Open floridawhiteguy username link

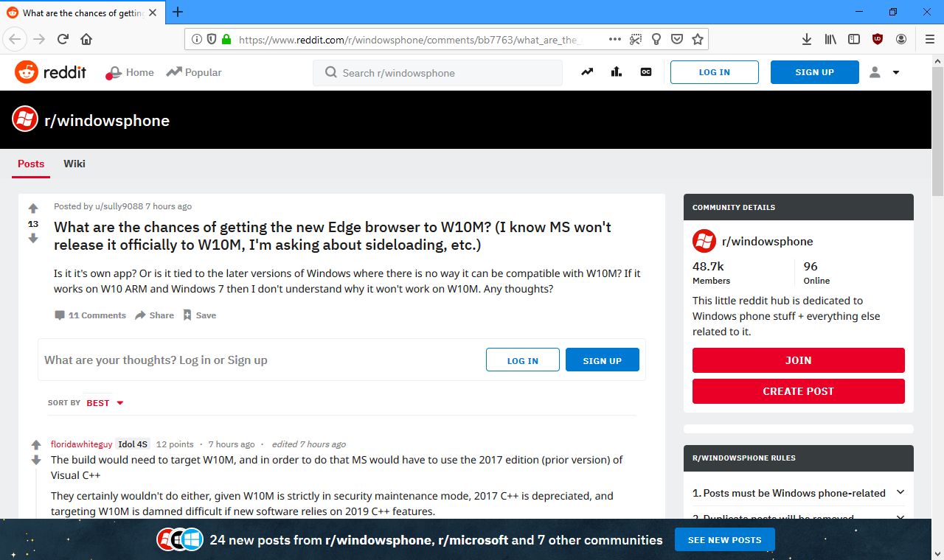pos(81,444)
